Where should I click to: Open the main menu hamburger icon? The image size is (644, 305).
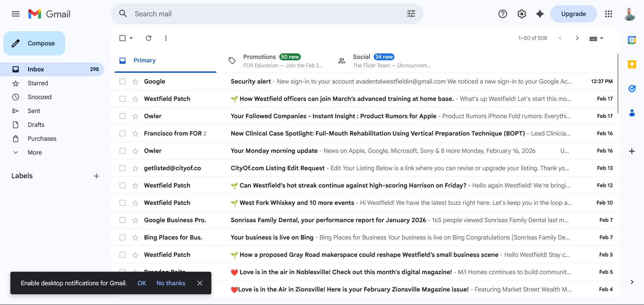point(16,14)
